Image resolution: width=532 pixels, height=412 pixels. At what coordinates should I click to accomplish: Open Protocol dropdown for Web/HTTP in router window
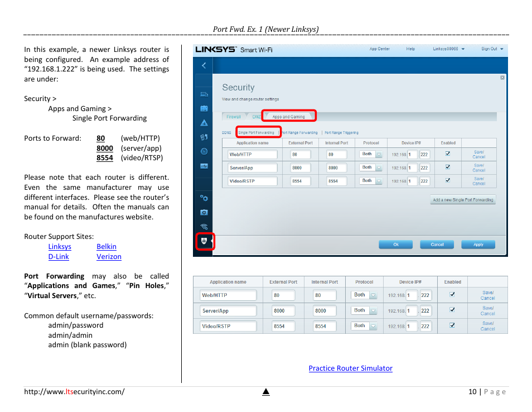(370, 154)
